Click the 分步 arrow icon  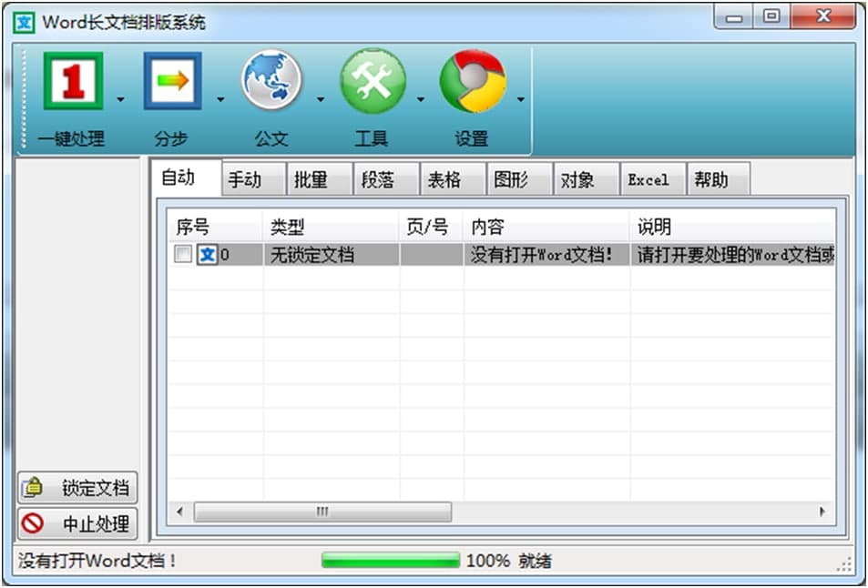tap(173, 81)
